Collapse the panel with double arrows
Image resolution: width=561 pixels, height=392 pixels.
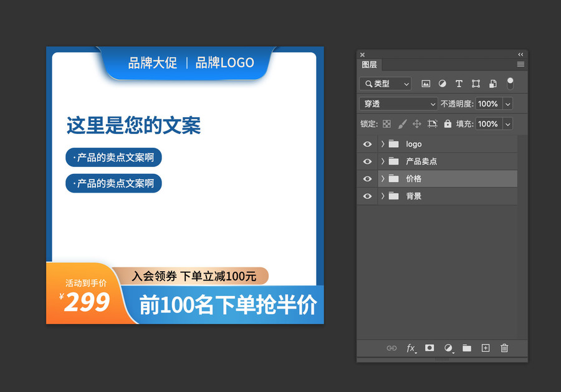pyautogui.click(x=520, y=54)
